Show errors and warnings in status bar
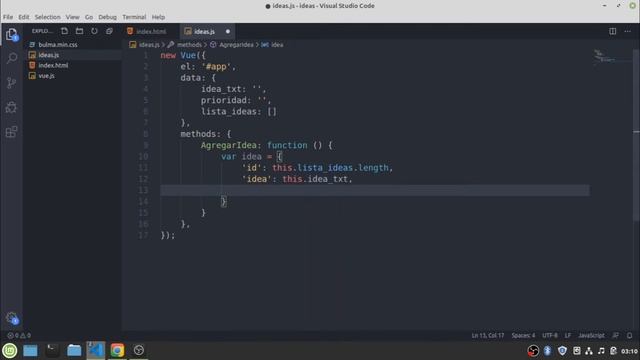The width and height of the screenshot is (640, 360). coord(19,336)
